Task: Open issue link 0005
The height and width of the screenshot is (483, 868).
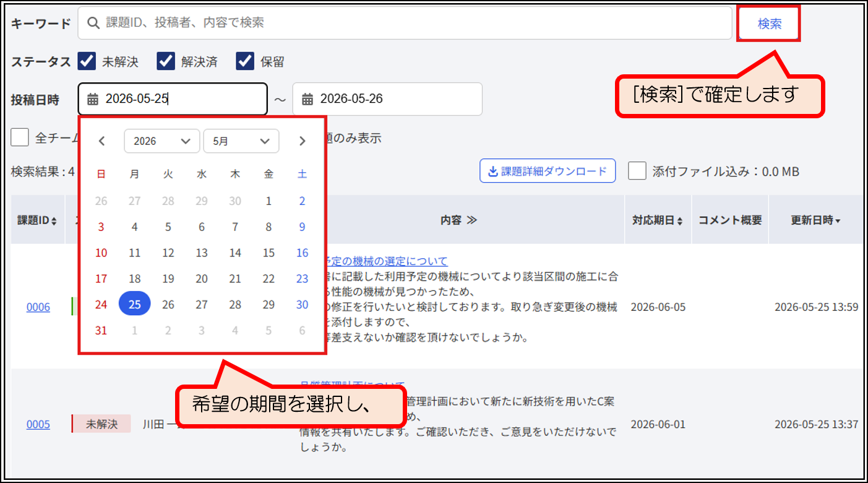Action: (38, 424)
